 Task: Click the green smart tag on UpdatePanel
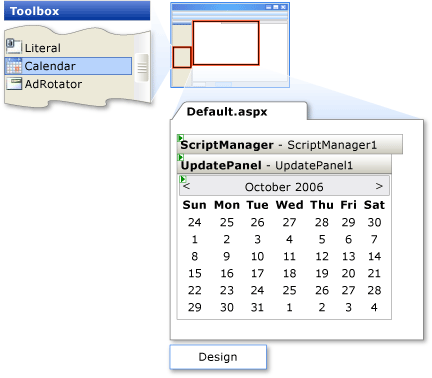(x=180, y=157)
